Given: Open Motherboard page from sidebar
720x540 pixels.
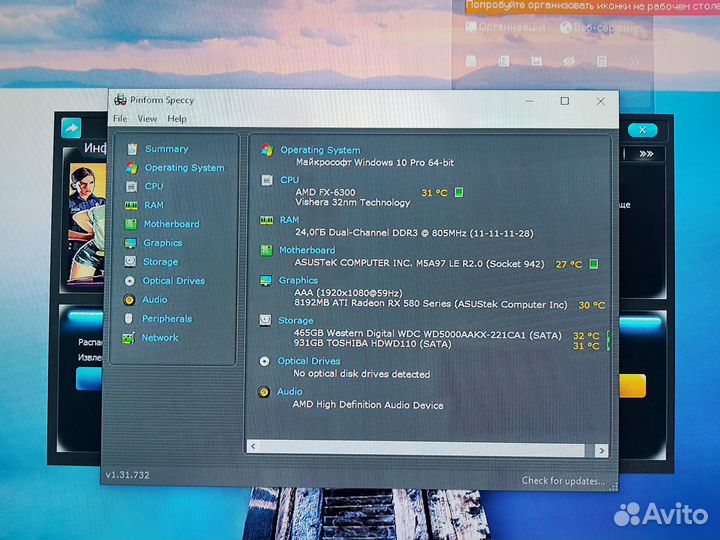Looking at the screenshot, I should click(172, 224).
